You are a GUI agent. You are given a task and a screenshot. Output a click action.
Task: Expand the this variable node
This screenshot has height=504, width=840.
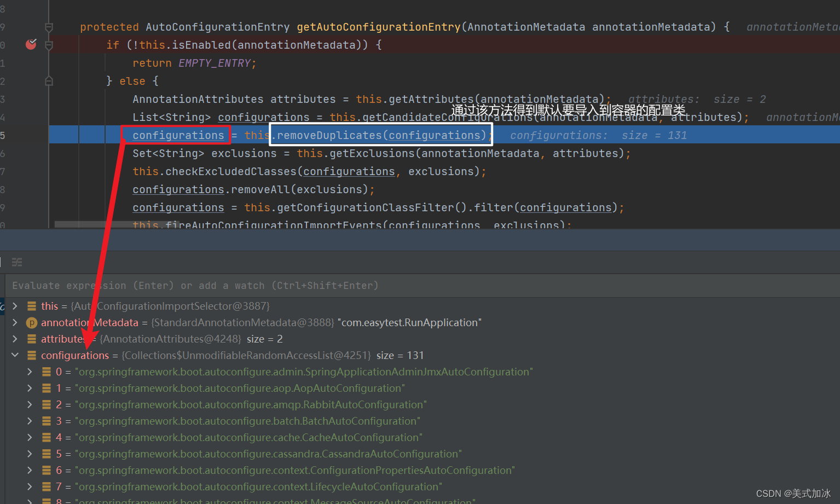[x=15, y=306]
